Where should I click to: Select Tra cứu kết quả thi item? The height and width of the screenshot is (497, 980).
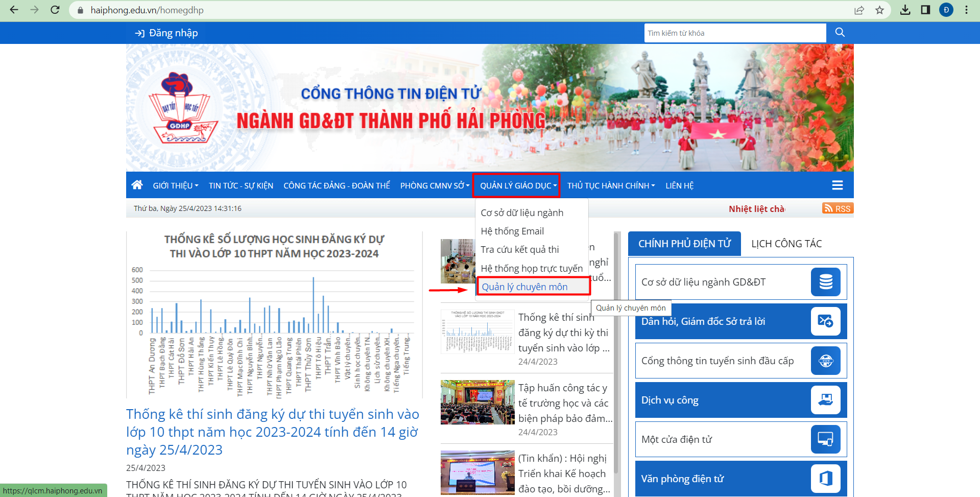tap(519, 249)
